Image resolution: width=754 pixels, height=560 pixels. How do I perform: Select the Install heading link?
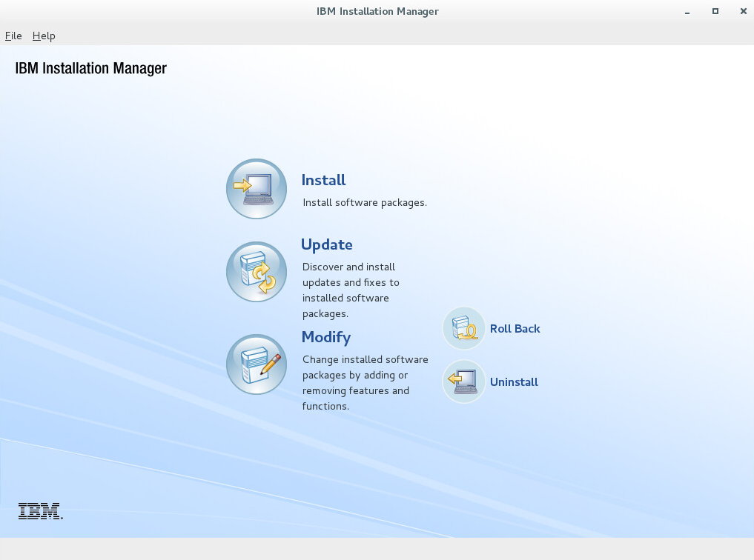point(324,180)
